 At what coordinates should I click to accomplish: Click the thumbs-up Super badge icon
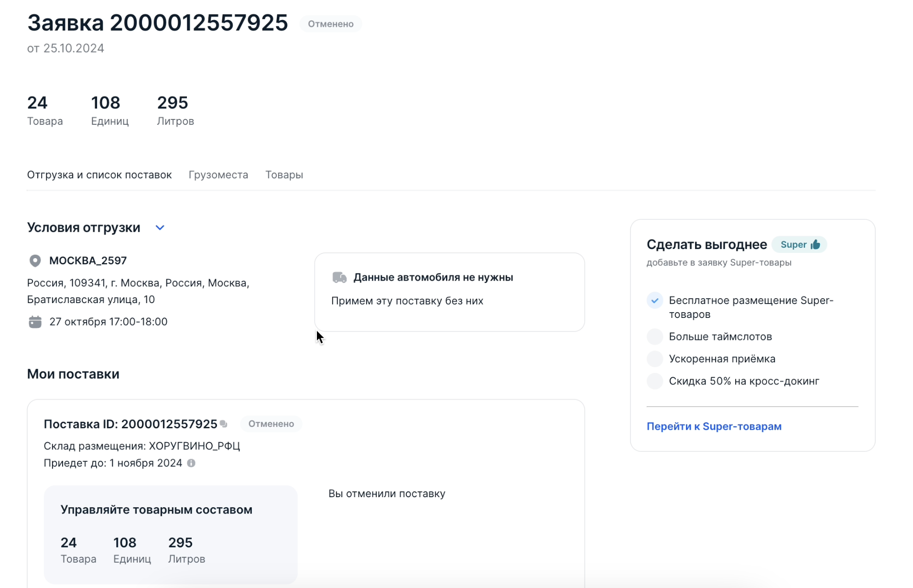(x=815, y=244)
